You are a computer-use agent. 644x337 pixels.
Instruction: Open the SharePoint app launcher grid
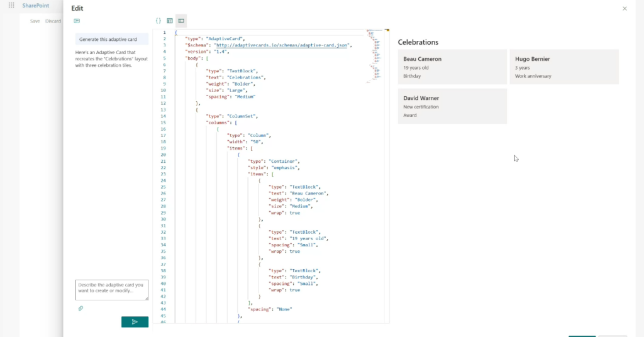(x=11, y=5)
